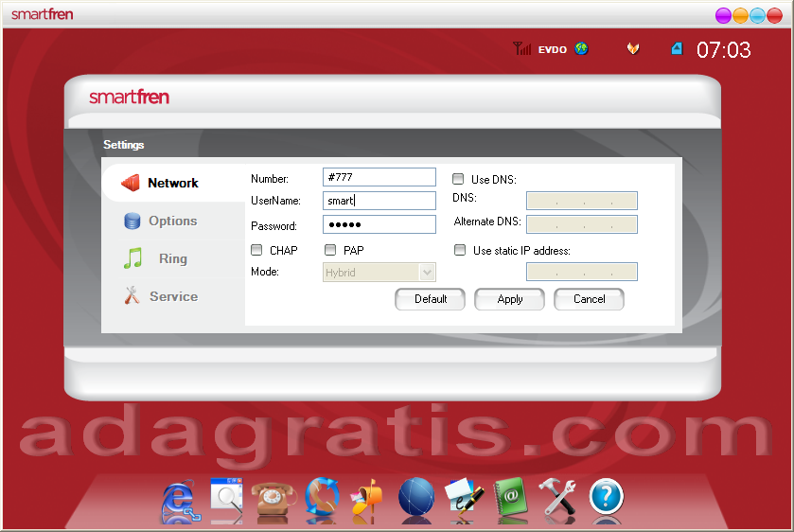Enable the CHAP checkbox
The width and height of the screenshot is (794, 532).
(x=256, y=250)
